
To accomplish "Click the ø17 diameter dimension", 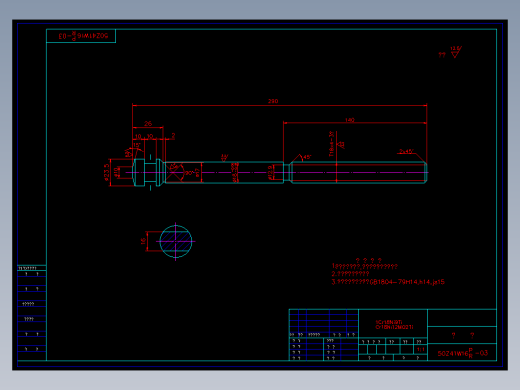I will [197, 173].
